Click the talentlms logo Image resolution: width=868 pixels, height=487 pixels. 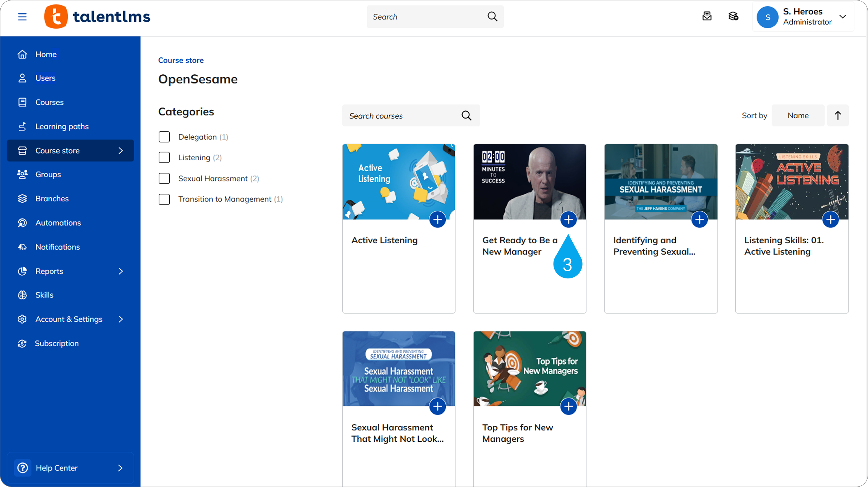click(97, 17)
